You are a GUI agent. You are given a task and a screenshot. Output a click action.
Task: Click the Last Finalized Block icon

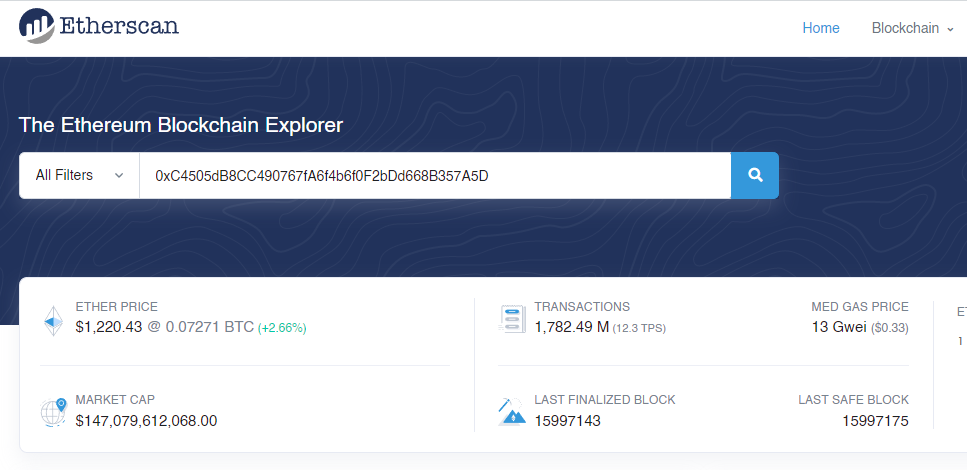(x=512, y=412)
